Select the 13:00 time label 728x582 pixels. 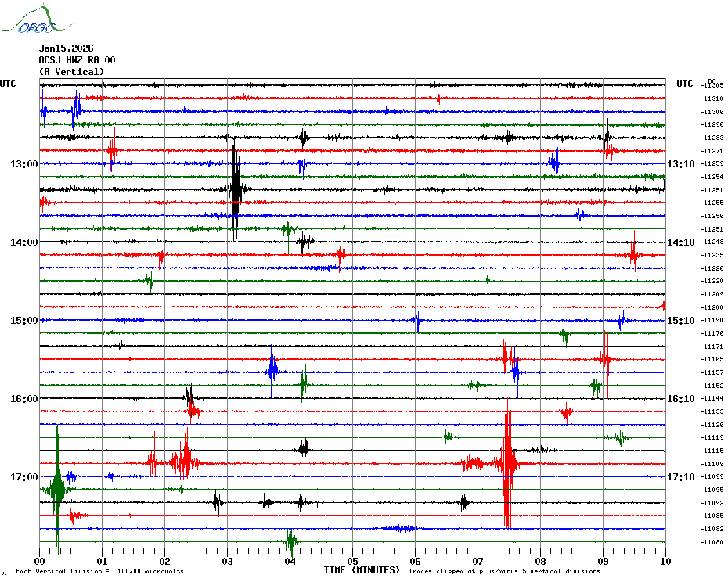[x=24, y=163]
